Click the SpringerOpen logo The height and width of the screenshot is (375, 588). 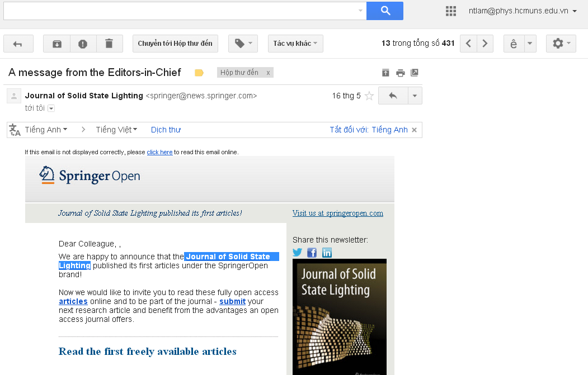[x=90, y=175]
